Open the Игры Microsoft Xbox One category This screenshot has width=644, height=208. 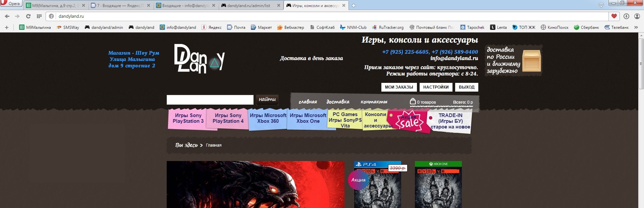pyautogui.click(x=308, y=118)
